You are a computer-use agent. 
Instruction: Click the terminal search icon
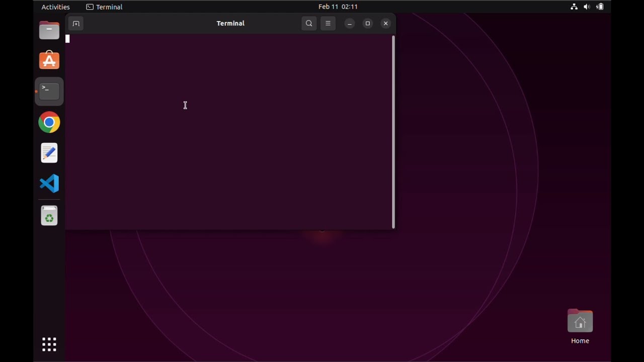coord(309,23)
